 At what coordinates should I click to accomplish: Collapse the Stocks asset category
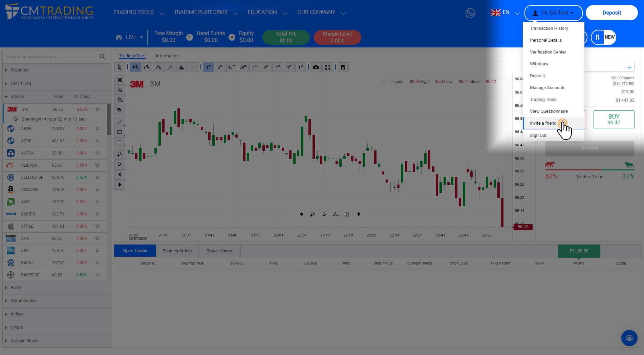point(57,97)
